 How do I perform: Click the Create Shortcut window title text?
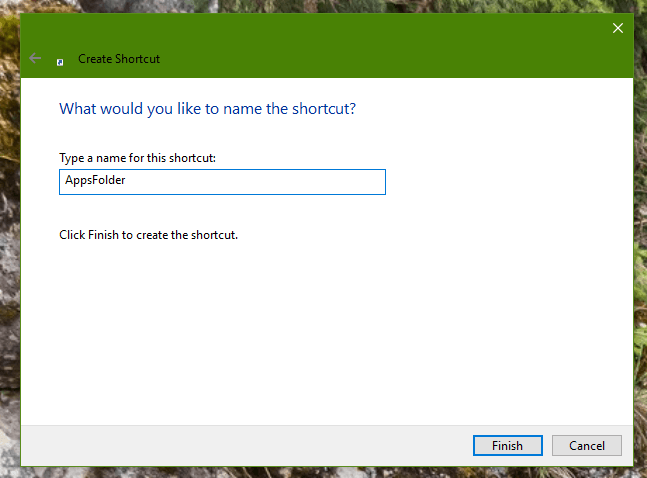coord(119,59)
